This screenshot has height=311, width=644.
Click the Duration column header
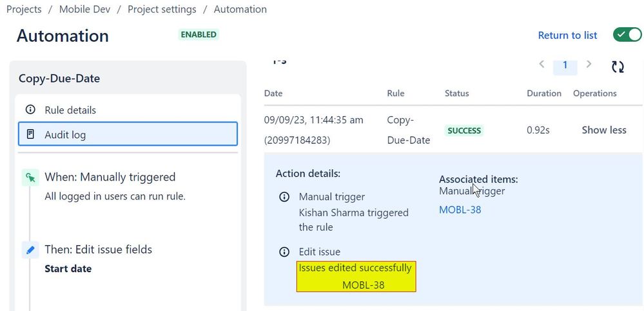[544, 94]
